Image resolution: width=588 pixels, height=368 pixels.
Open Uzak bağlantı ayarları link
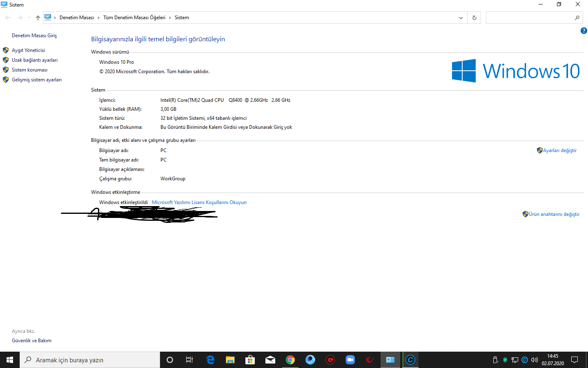tap(35, 60)
